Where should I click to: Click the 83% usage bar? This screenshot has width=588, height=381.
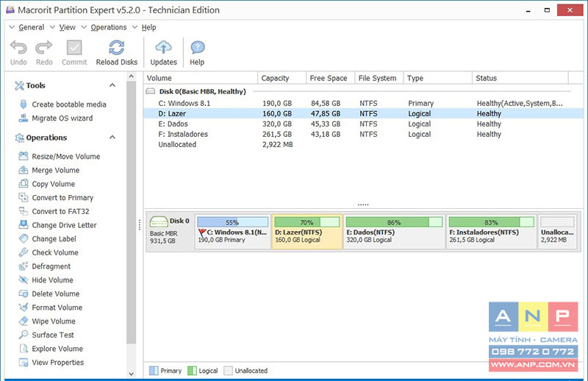coord(491,222)
